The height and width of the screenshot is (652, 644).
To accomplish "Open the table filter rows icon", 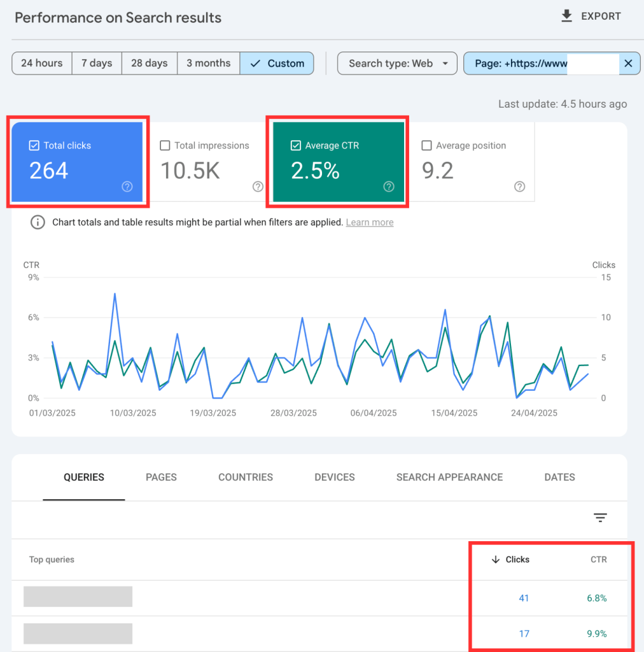I will [600, 518].
